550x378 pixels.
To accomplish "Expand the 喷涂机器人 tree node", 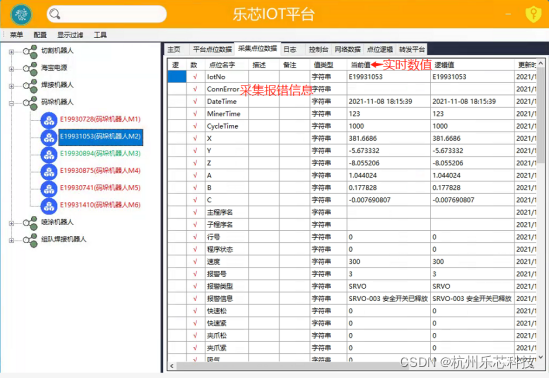I will click(12, 223).
